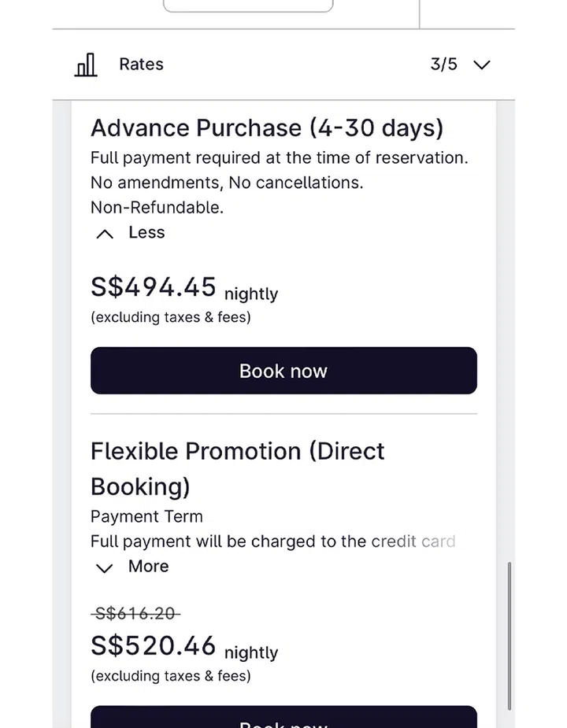Click the Book now button for Flexible Promotion
This screenshot has height=728, width=567.
283,719
